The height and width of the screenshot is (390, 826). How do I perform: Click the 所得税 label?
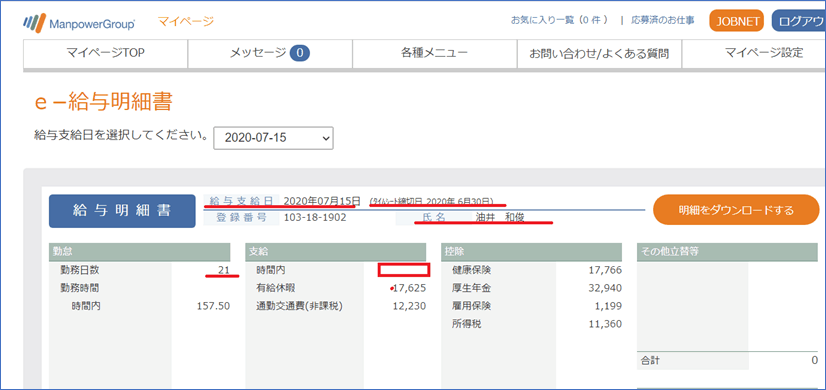pyautogui.click(x=467, y=324)
